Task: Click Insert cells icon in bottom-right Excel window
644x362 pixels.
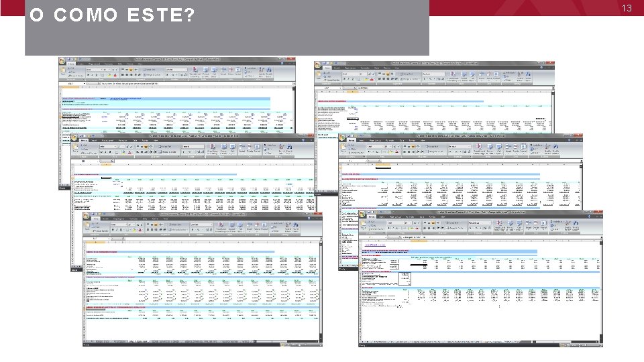Action: point(528,225)
